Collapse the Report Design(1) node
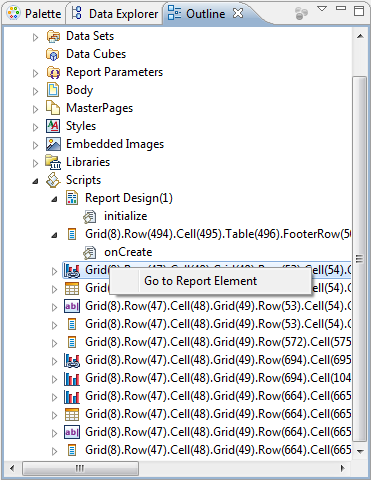The image size is (371, 480). pyautogui.click(x=54, y=200)
